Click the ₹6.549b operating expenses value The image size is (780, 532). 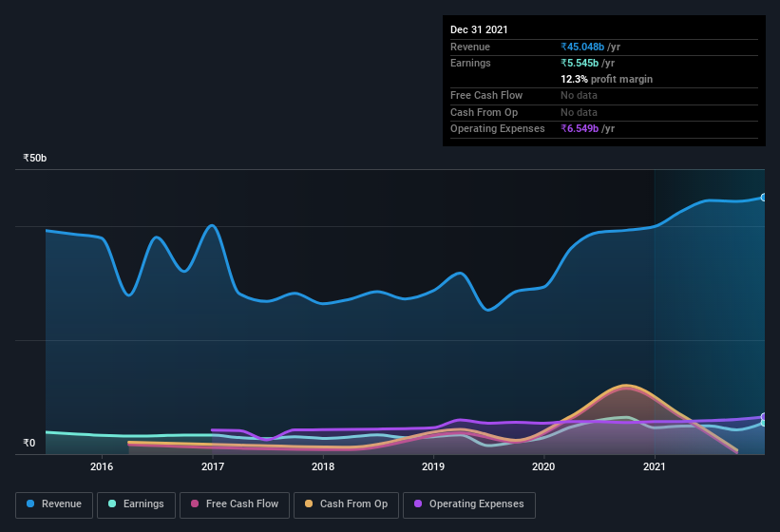(580, 128)
